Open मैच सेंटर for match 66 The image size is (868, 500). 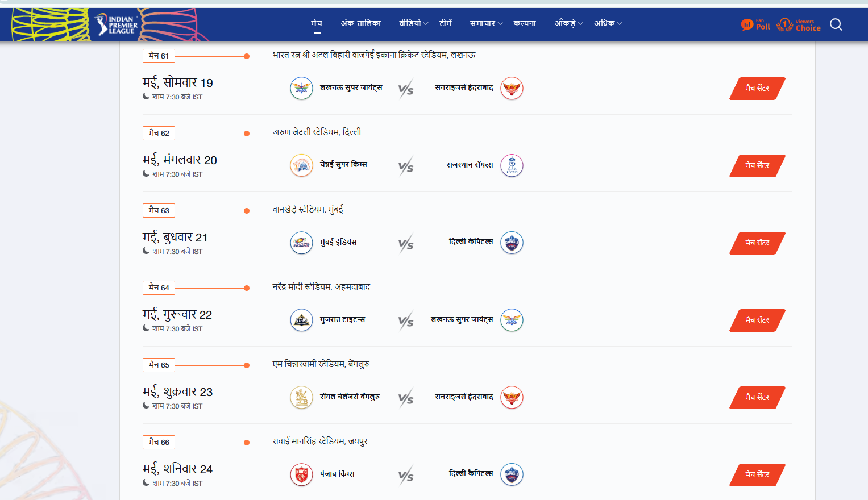[757, 474]
